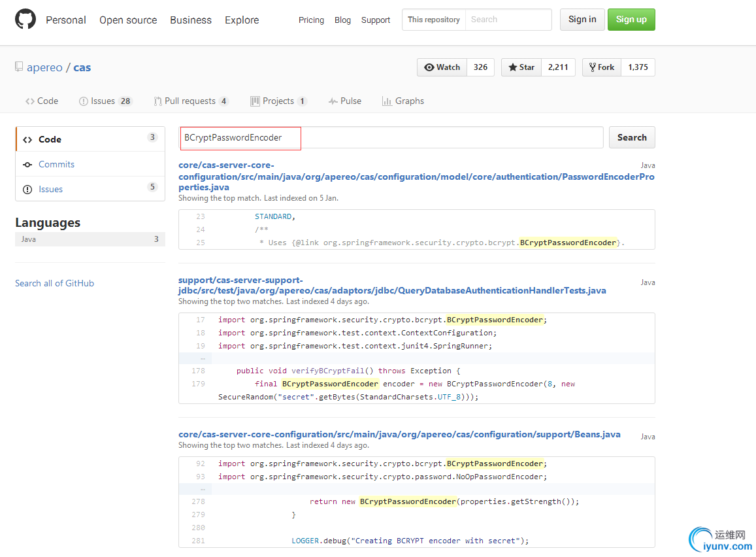Open the Beans.java result link

click(399, 435)
